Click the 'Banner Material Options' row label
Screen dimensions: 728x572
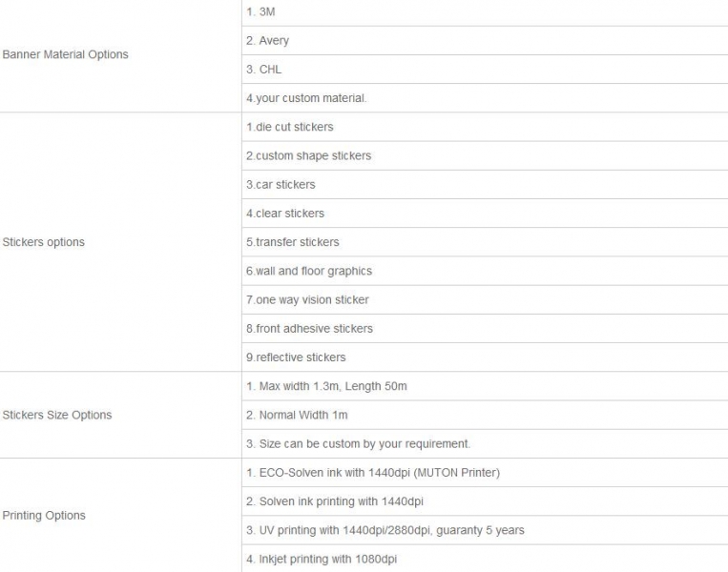(66, 54)
